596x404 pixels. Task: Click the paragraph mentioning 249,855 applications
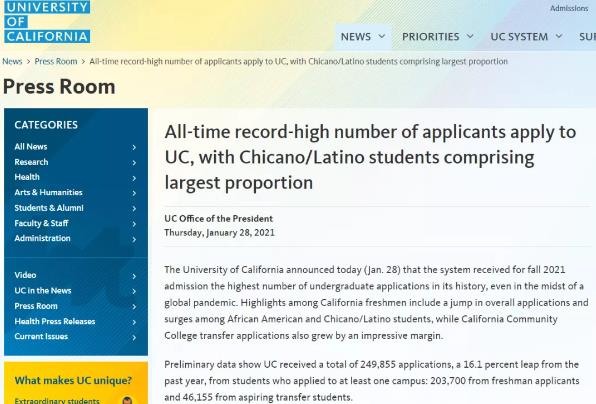(x=372, y=381)
